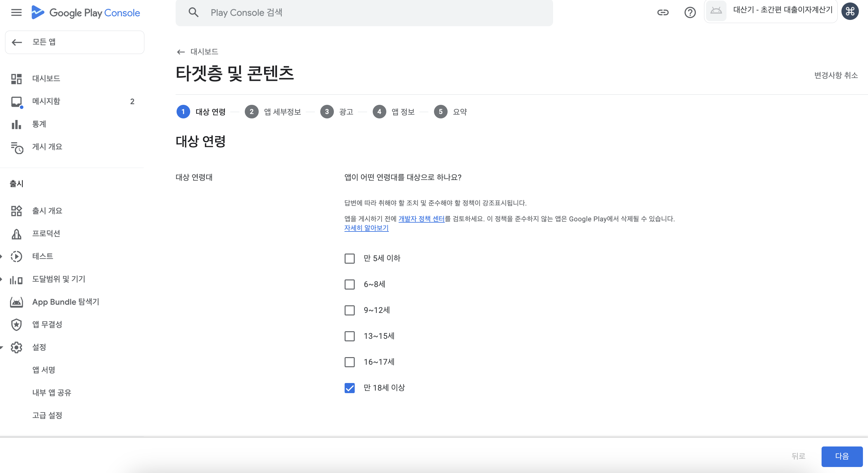The width and height of the screenshot is (868, 473).
Task: Click the hamburger menu icon
Action: (x=16, y=12)
